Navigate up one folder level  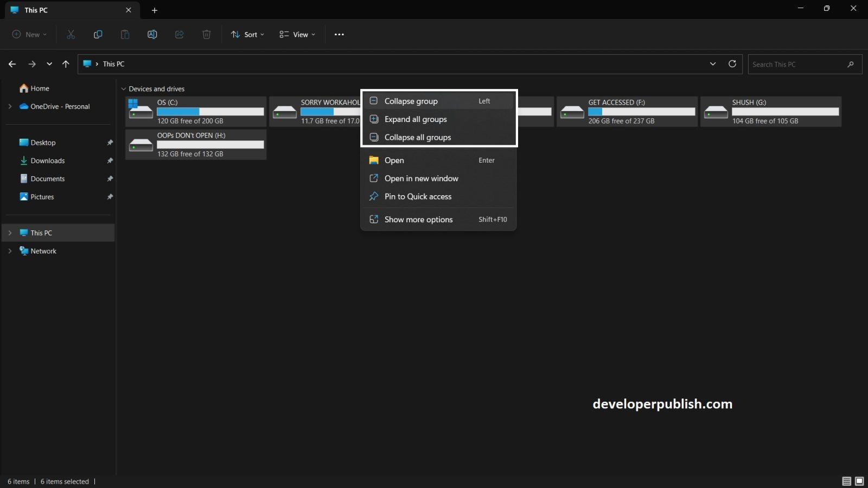coord(66,64)
